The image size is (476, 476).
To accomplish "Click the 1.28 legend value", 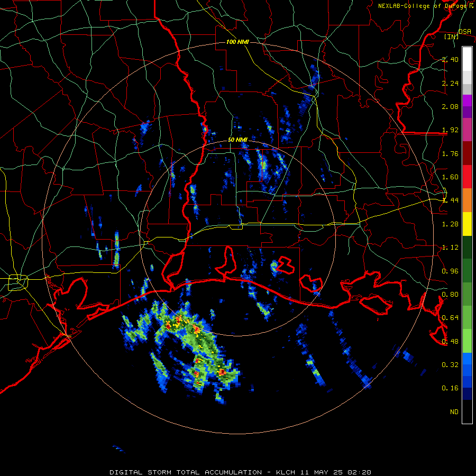I will [450, 224].
